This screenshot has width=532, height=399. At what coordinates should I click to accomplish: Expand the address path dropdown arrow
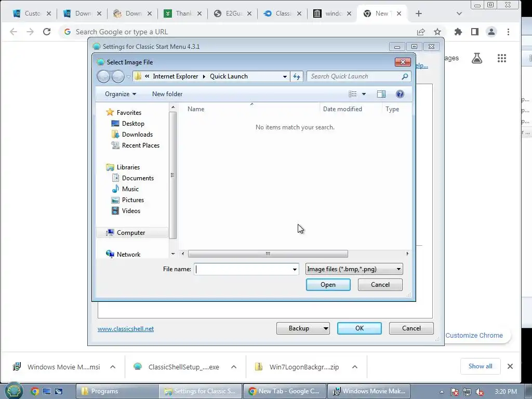tap(285, 77)
